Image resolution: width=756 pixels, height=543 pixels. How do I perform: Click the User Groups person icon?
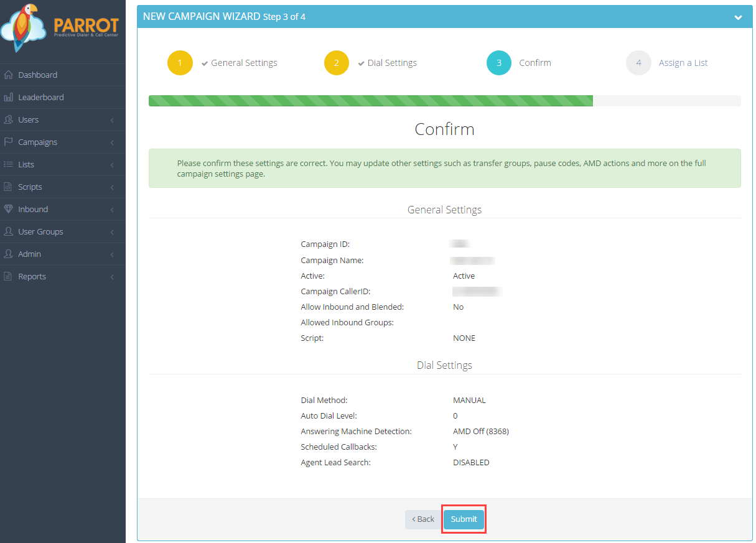[x=9, y=231]
